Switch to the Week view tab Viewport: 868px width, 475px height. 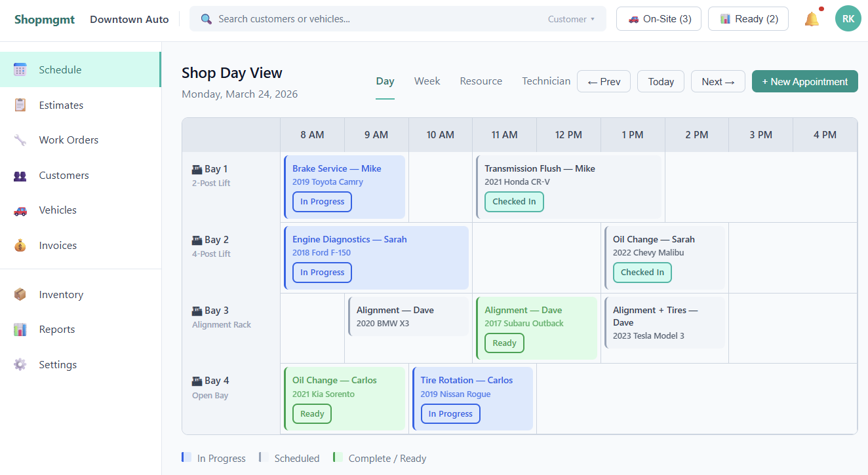pos(427,81)
